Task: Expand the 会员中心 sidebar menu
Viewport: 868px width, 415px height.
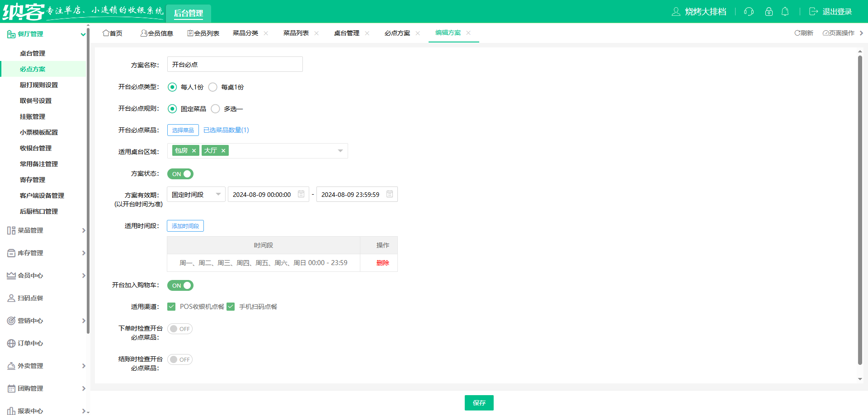Action: click(11, 275)
